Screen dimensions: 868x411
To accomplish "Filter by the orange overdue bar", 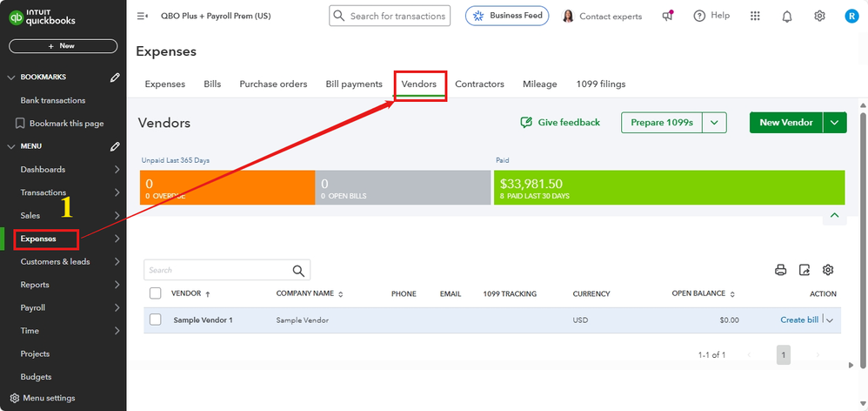I will point(227,187).
